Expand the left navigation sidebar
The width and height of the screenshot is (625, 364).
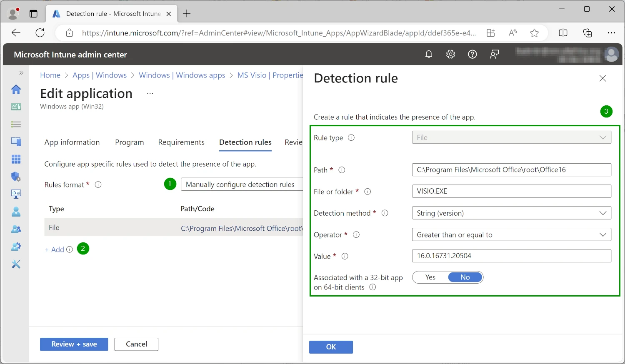click(21, 73)
